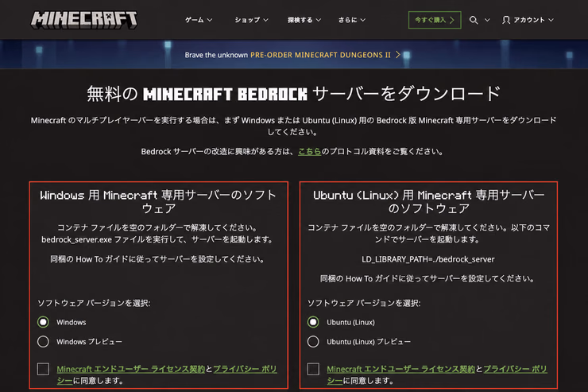Screen dimensions: 588x392
Task: Click the Ubuntu (Linux) 用 Minecraft card heading
Action: (428, 201)
